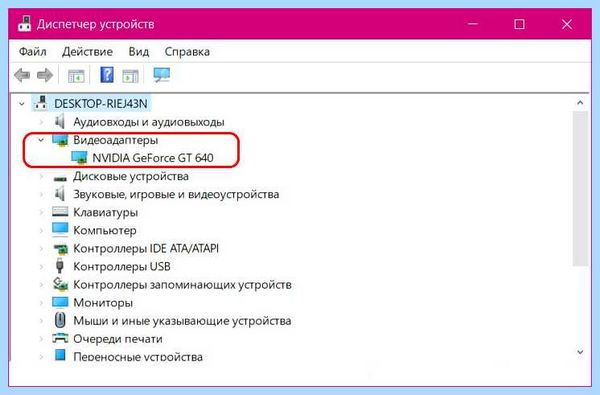Click the disk drive icon beside Дисковые устройства
This screenshot has width=600, height=395.
point(60,178)
